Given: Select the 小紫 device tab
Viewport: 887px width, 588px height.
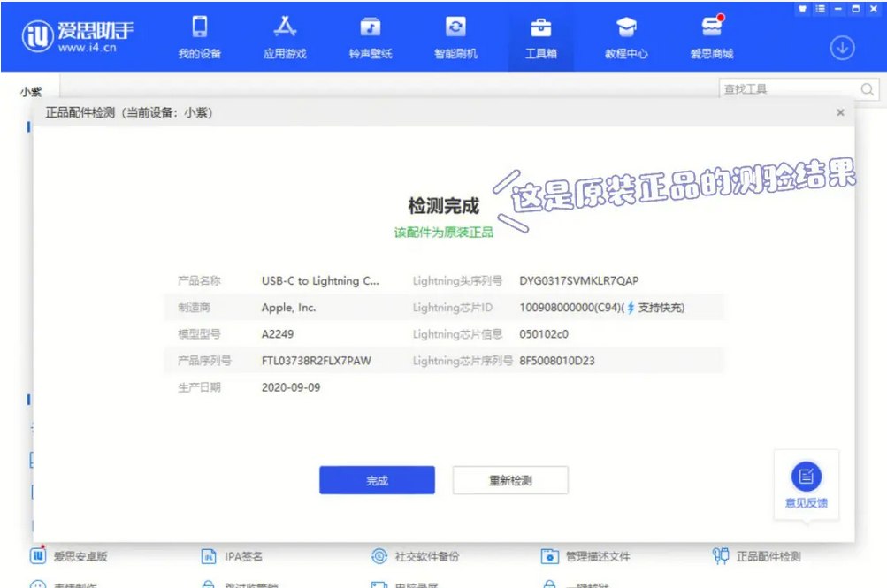Looking at the screenshot, I should pos(31,92).
